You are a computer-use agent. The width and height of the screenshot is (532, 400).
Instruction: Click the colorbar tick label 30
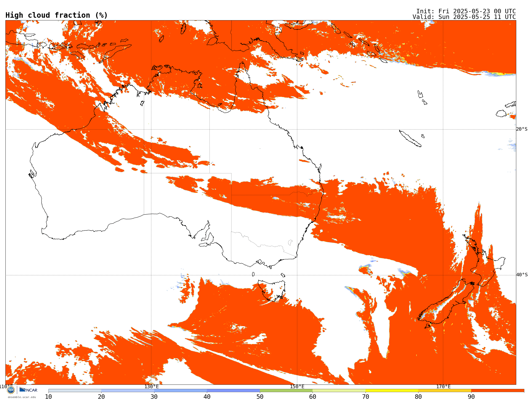coord(154,397)
